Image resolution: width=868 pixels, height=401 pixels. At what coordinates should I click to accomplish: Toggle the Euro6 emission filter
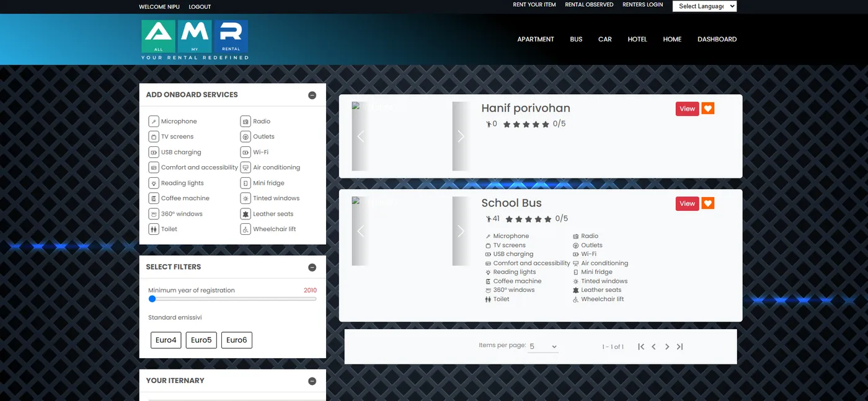[x=237, y=340]
